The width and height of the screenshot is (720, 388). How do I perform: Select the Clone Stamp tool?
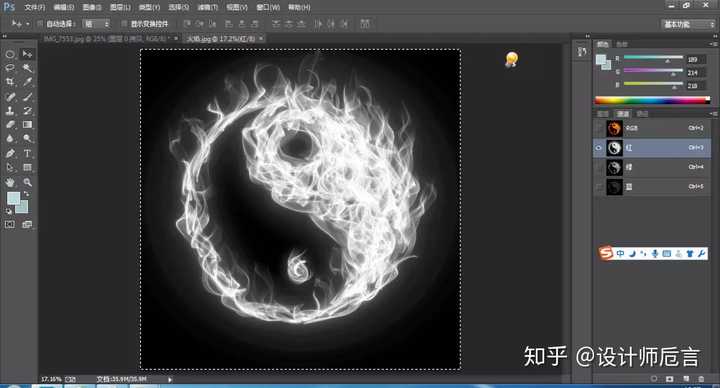tap(10, 111)
